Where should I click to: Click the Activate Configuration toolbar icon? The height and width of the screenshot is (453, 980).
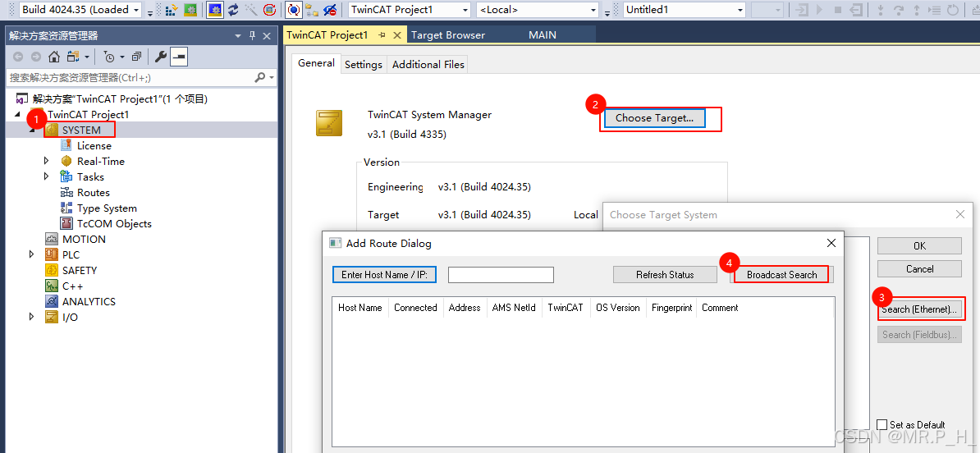(x=170, y=10)
